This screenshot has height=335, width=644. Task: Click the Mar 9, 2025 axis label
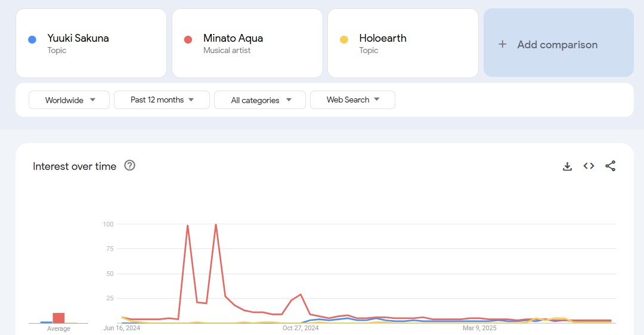point(479,328)
